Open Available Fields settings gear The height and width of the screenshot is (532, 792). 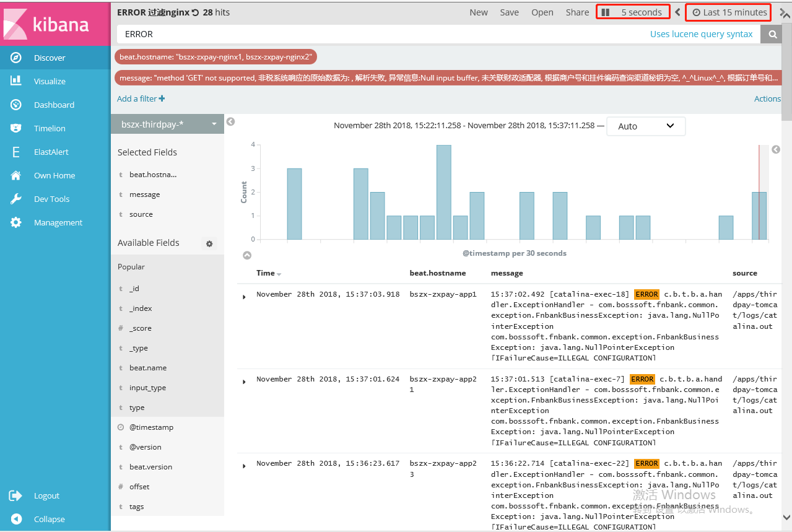coord(209,244)
